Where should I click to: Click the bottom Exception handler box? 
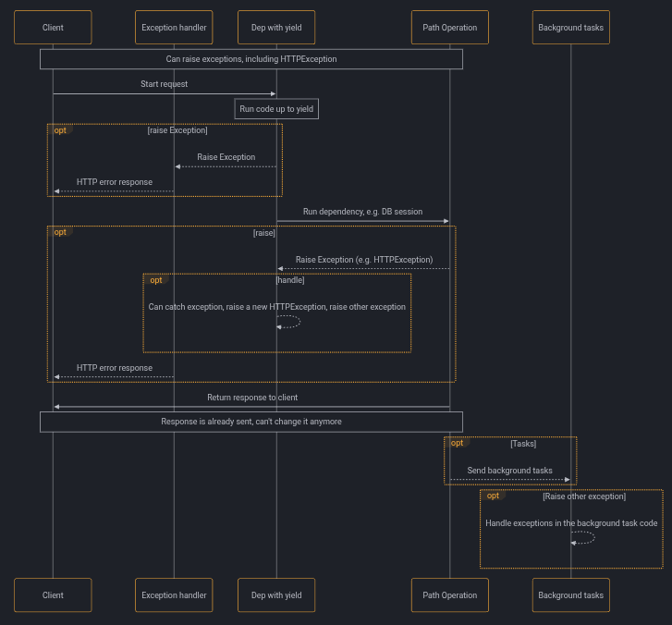[x=174, y=595]
